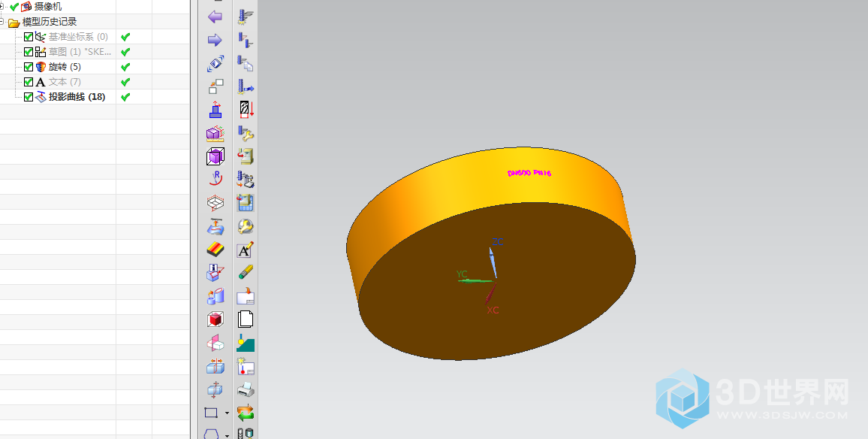Screen dimensions: 868x439
Task: Select the red cube in wireframe icon
Action: point(215,319)
